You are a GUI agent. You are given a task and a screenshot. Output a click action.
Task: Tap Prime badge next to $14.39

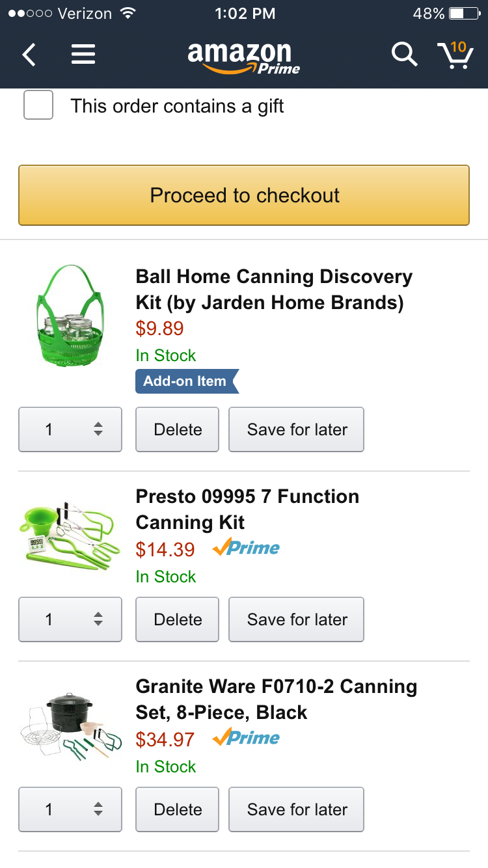[x=247, y=549]
